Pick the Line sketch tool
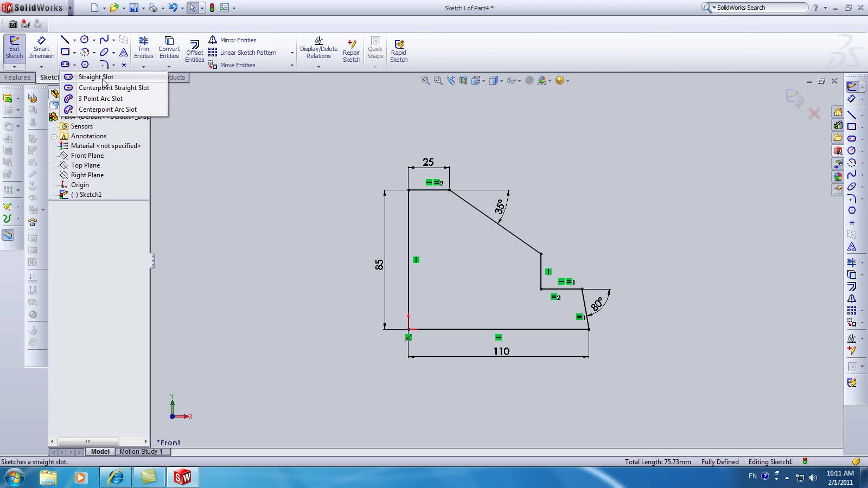 (x=65, y=40)
